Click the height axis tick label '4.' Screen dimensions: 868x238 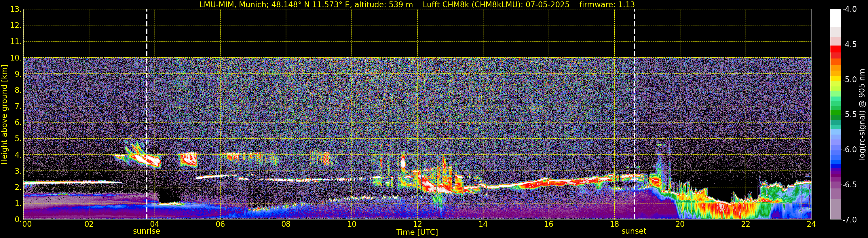18,155
